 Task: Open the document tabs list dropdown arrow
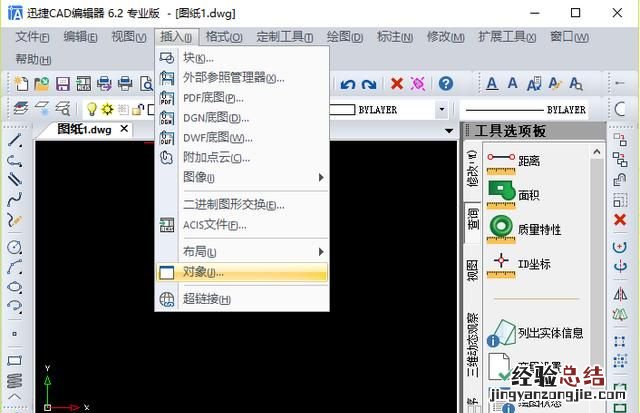(449, 131)
